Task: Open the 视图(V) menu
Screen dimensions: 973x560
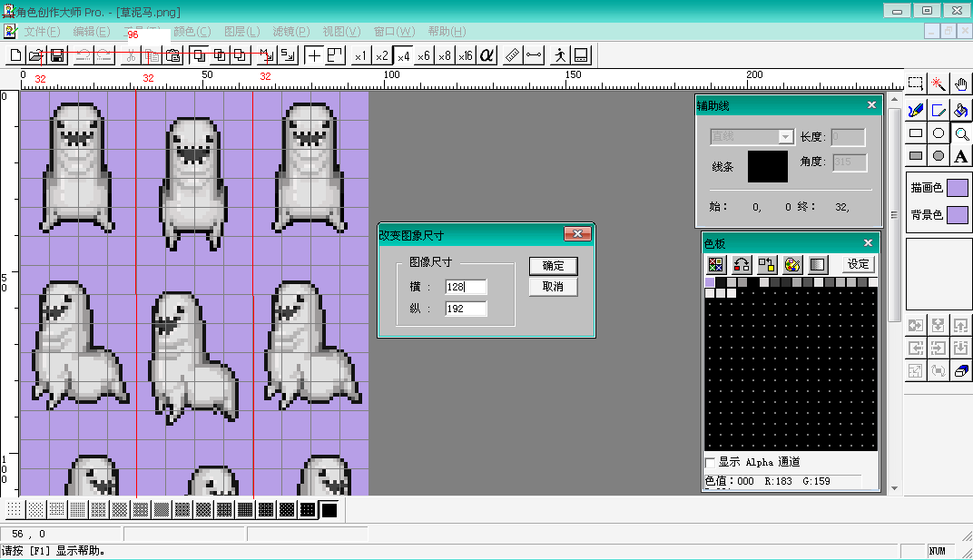Action: coord(341,32)
